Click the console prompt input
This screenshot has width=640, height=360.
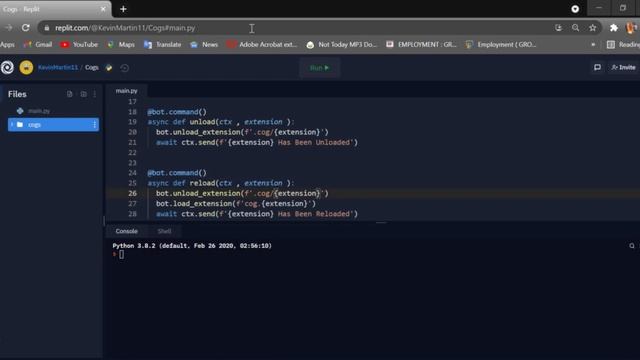click(122, 254)
